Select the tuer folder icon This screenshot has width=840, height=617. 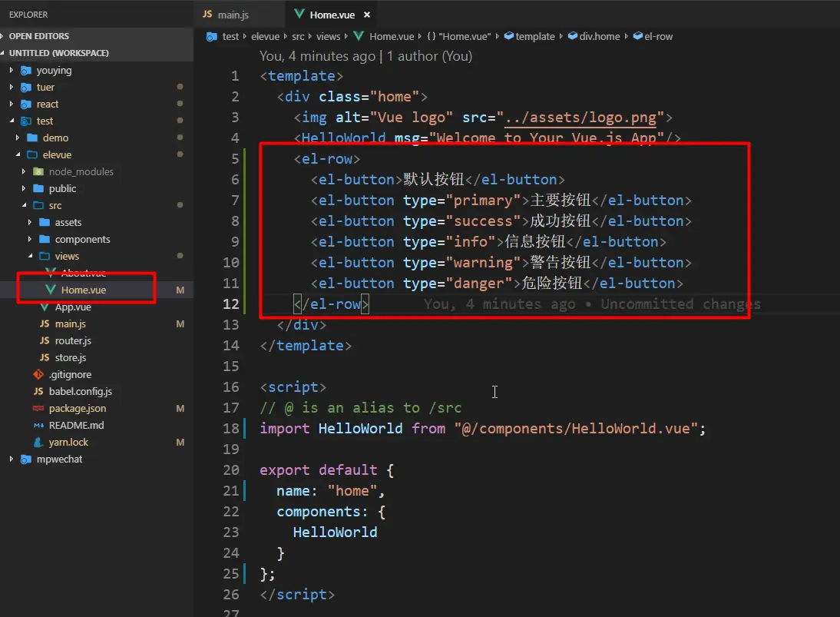tap(25, 87)
